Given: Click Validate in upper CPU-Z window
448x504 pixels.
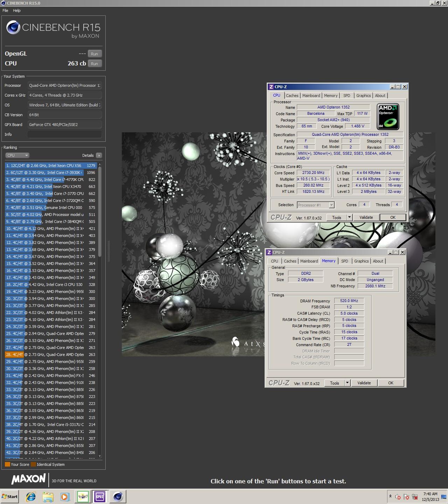Looking at the screenshot, I should click(366, 217).
